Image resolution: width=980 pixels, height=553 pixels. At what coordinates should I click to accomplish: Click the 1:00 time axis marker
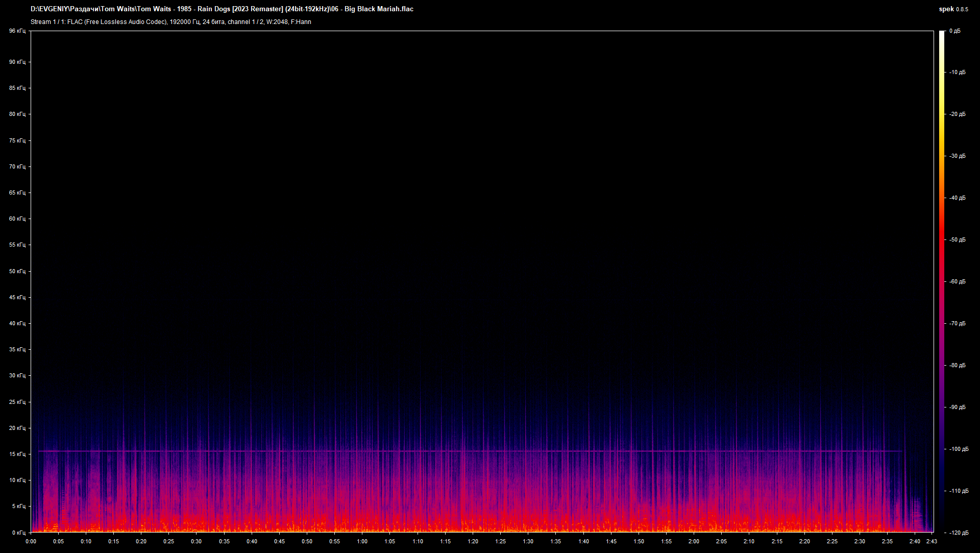point(362,541)
